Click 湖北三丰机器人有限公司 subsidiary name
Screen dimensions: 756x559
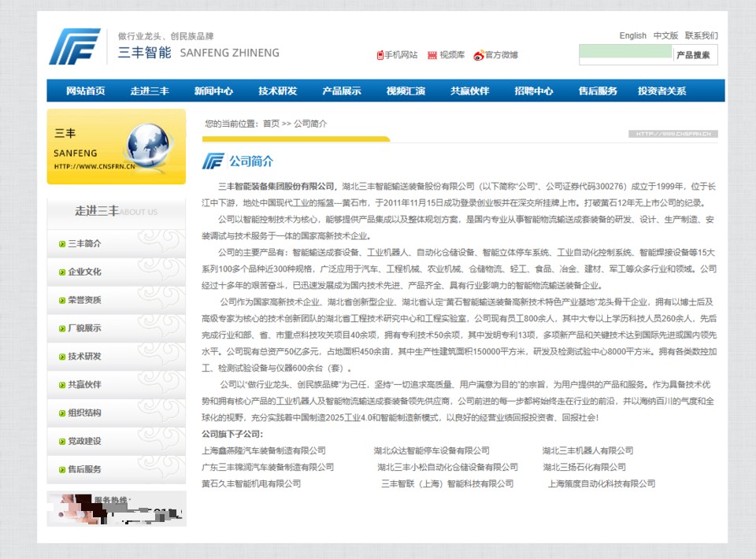(587, 450)
